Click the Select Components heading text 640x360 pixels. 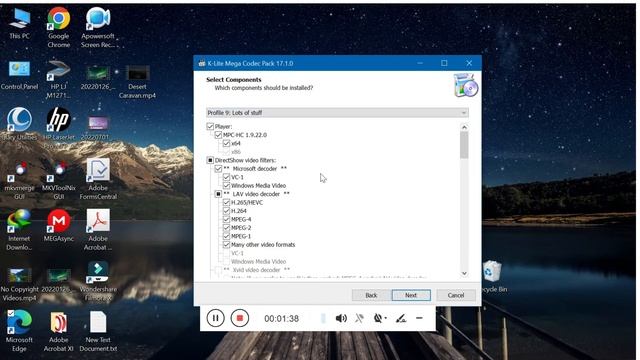(x=233, y=80)
